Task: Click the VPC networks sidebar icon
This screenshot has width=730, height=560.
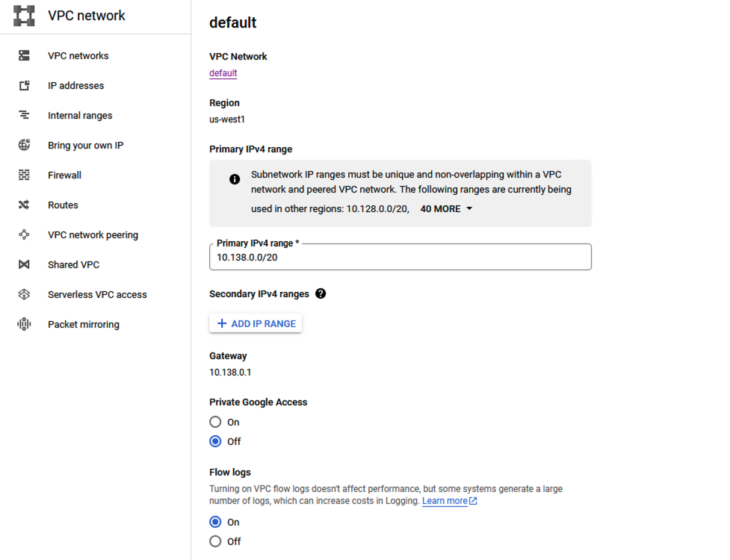Action: pyautogui.click(x=24, y=56)
